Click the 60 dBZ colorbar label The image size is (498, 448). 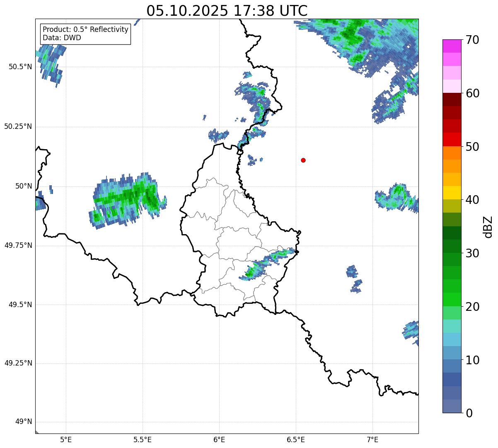pos(472,93)
